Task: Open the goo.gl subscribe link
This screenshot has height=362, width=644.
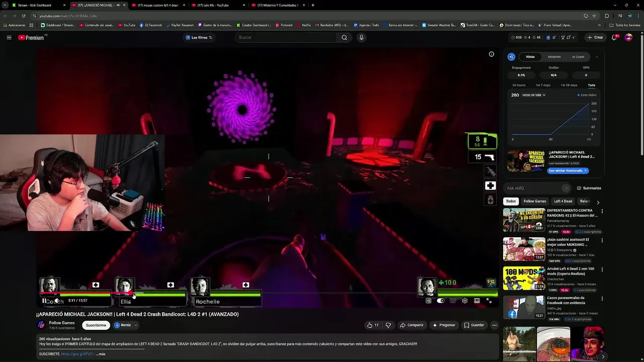Action: tap(77, 354)
